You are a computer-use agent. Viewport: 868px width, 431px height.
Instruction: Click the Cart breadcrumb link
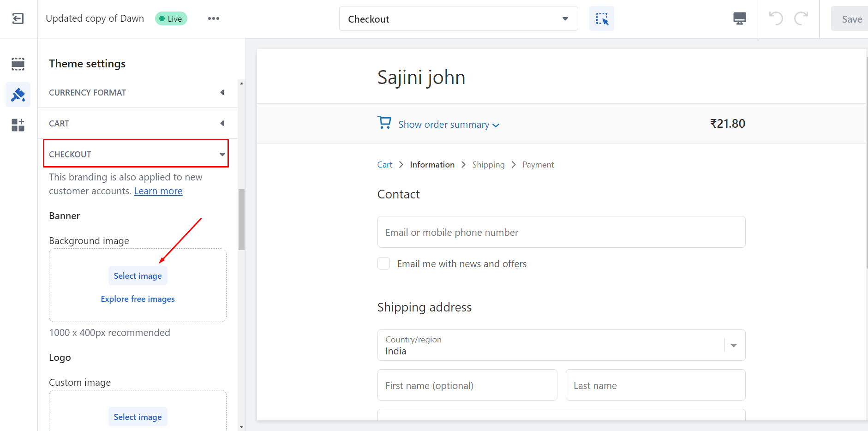[x=384, y=165]
